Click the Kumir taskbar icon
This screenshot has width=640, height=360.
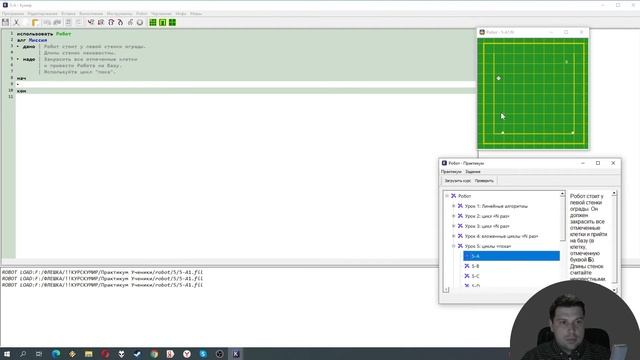tap(236, 354)
